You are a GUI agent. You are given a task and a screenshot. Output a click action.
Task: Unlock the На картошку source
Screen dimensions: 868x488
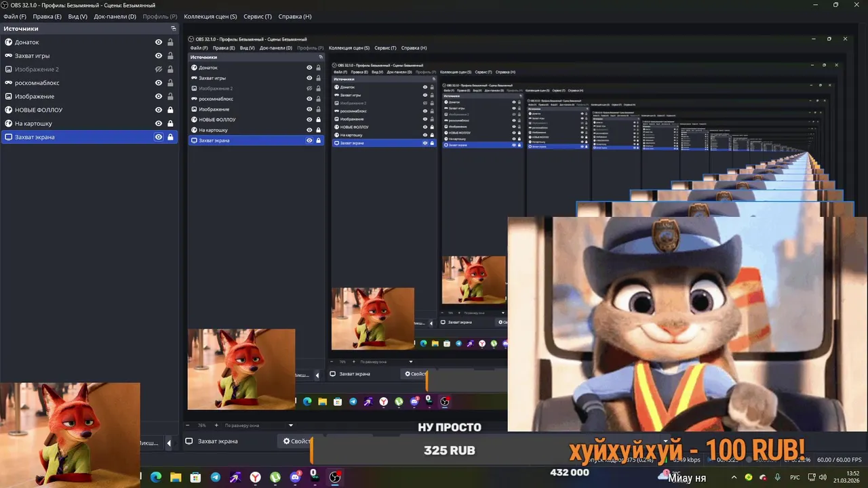pyautogui.click(x=170, y=123)
